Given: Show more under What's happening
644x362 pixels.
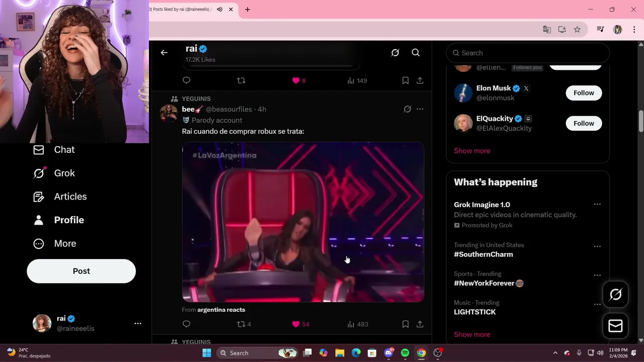Looking at the screenshot, I should point(472,334).
